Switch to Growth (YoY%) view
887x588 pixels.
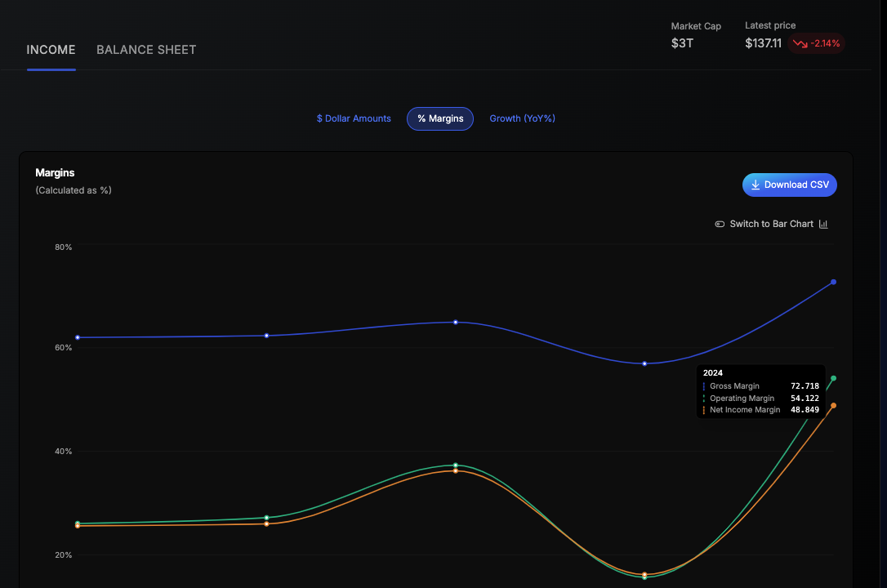[x=522, y=118]
